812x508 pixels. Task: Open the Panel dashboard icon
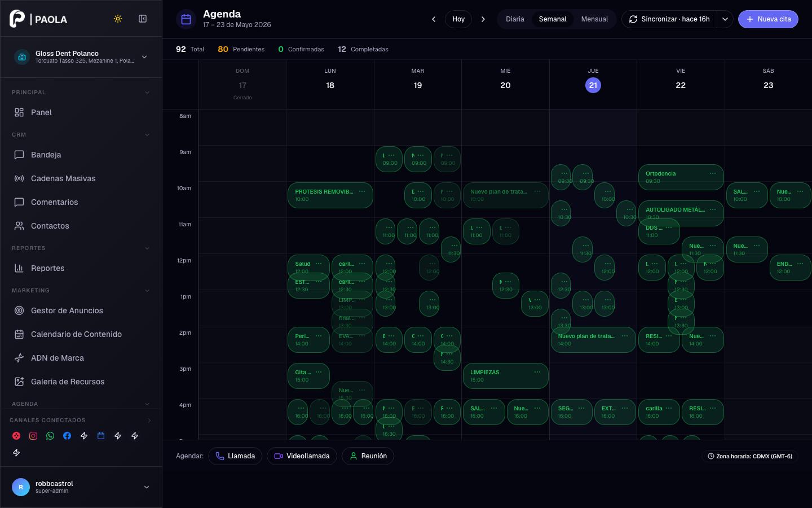pyautogui.click(x=19, y=112)
